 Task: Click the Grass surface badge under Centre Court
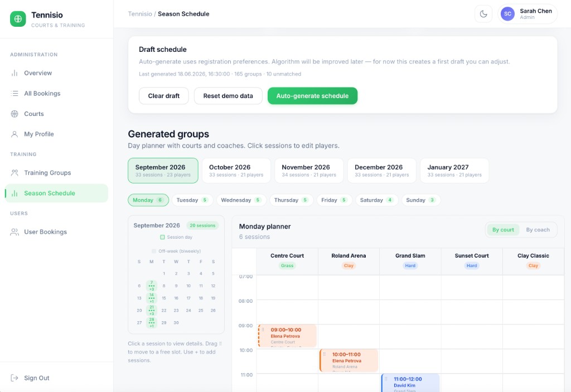(x=287, y=265)
